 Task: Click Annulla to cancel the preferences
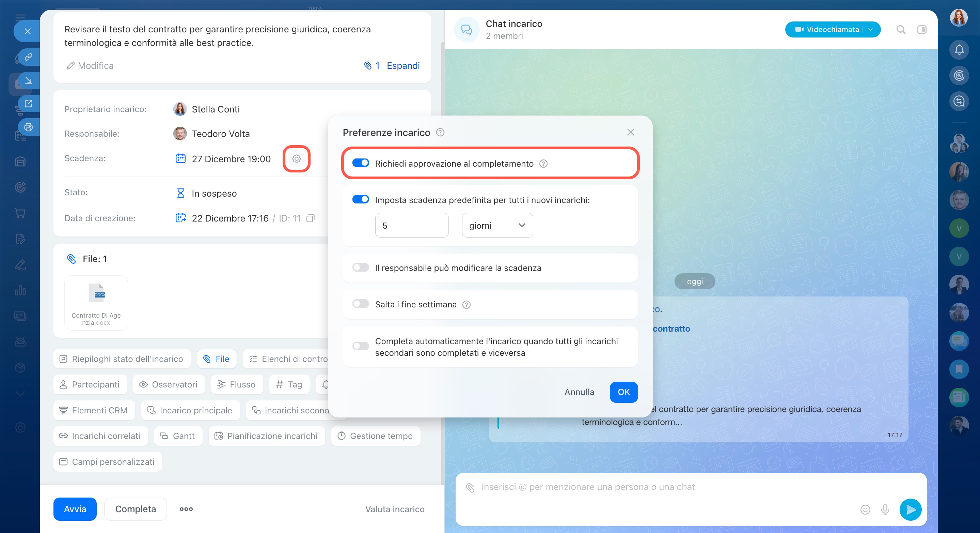(579, 392)
